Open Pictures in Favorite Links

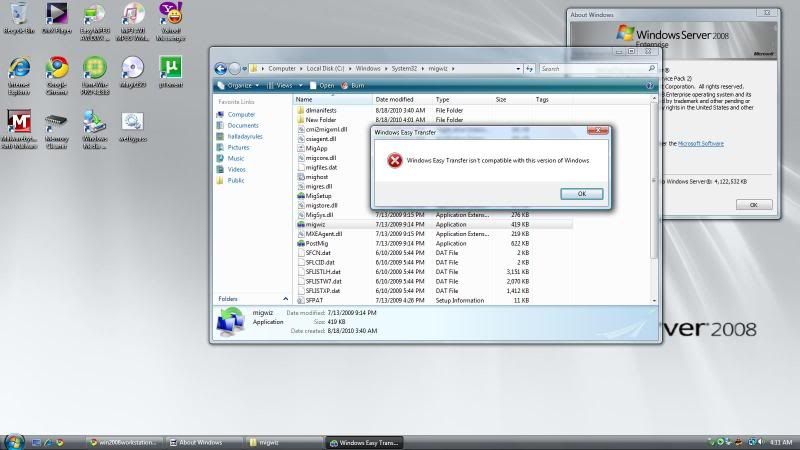coord(233,147)
